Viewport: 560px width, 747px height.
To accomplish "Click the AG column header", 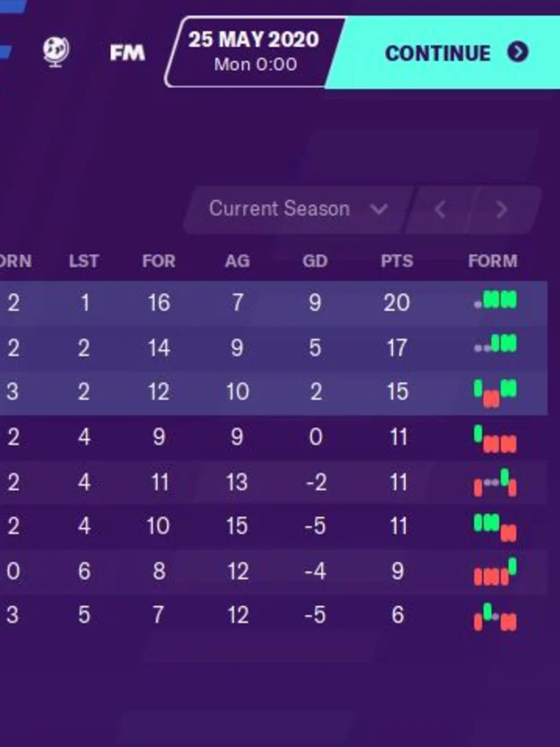I will (x=236, y=261).
